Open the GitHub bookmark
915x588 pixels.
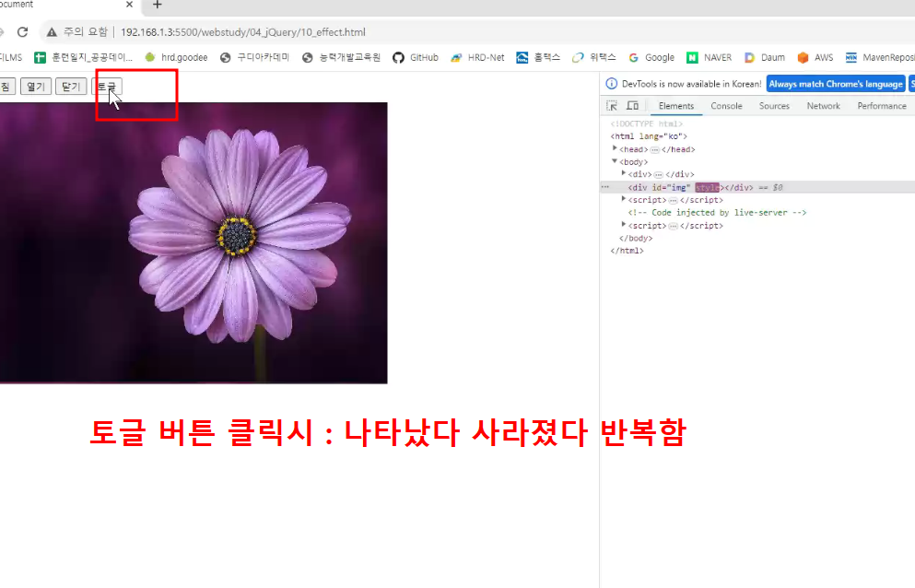point(416,57)
